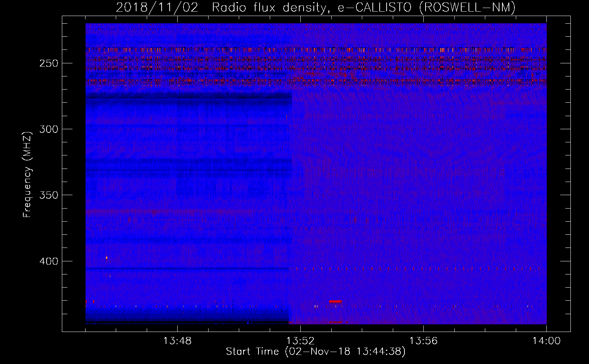The width and height of the screenshot is (589, 364).
Task: Click the 13:52 time tick label
Action: click(x=300, y=341)
